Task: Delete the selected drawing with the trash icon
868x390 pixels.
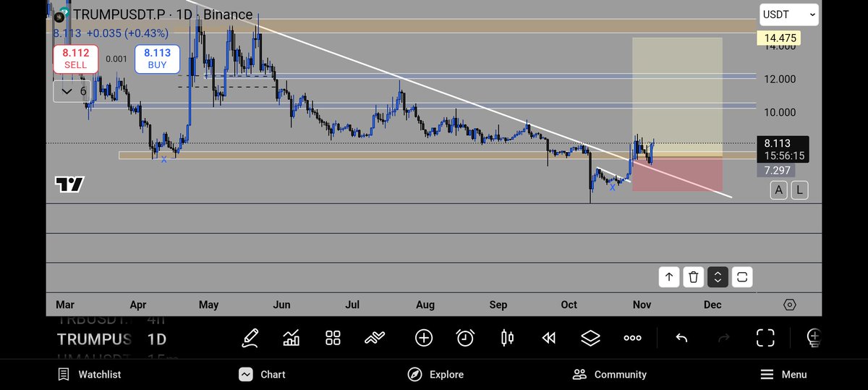Action: (694, 276)
